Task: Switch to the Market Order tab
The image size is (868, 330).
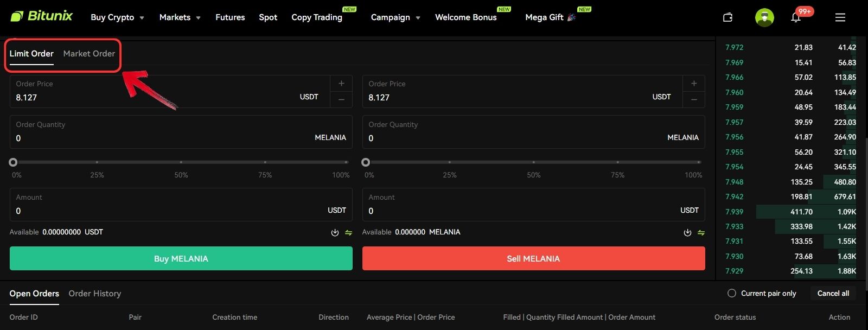Action: pyautogui.click(x=89, y=54)
